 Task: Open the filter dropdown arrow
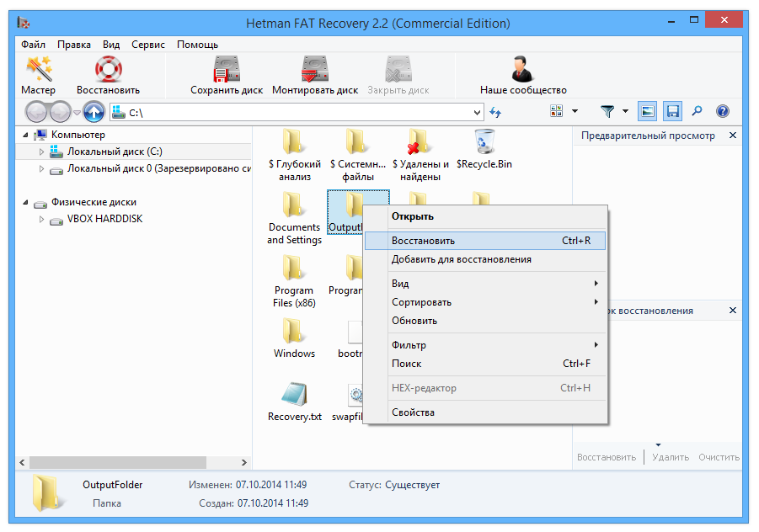[625, 111]
